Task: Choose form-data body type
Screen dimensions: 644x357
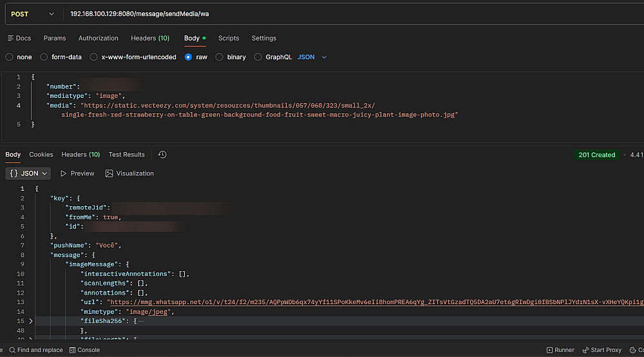Action: tap(44, 57)
